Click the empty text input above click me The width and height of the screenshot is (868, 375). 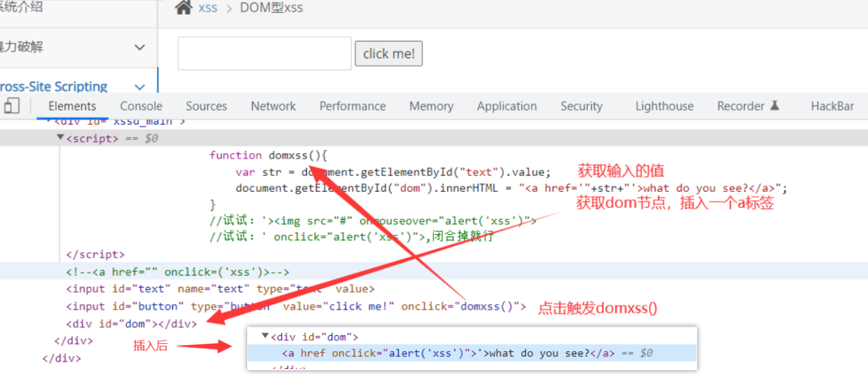264,53
